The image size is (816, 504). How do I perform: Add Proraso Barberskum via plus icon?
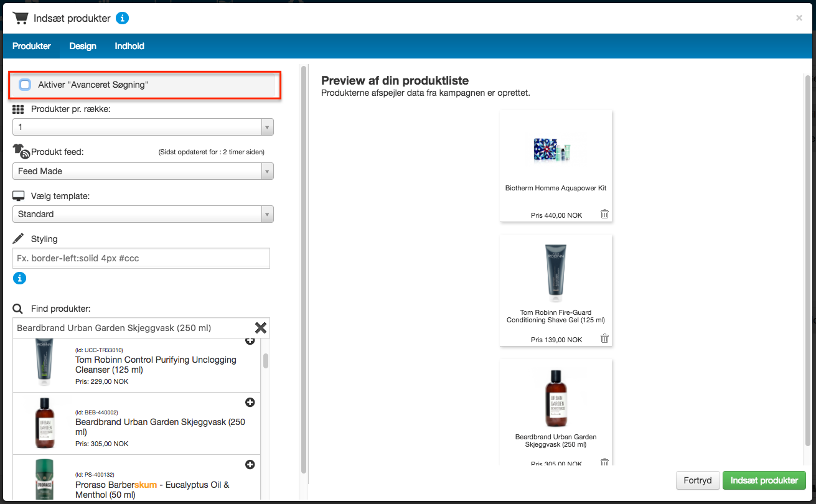click(250, 464)
